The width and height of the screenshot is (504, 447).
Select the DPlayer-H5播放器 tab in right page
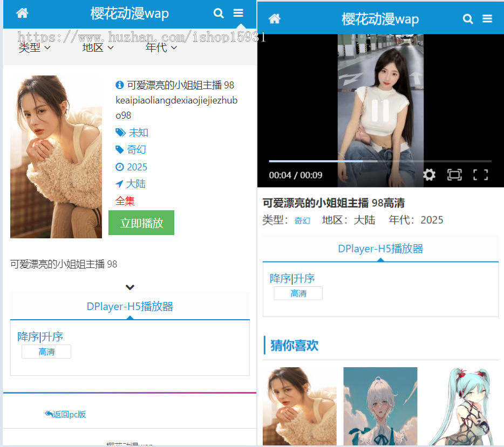[380, 249]
